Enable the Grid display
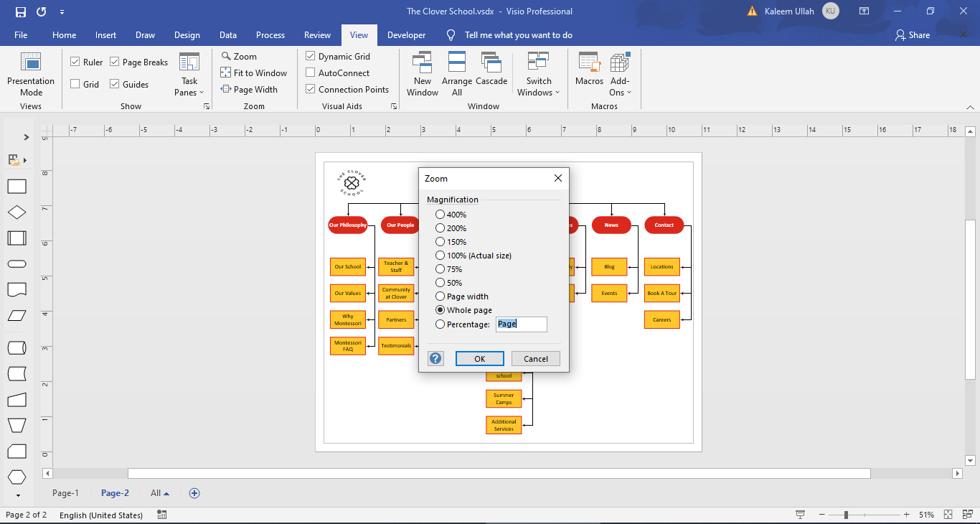This screenshot has width=980, height=524. click(x=74, y=84)
